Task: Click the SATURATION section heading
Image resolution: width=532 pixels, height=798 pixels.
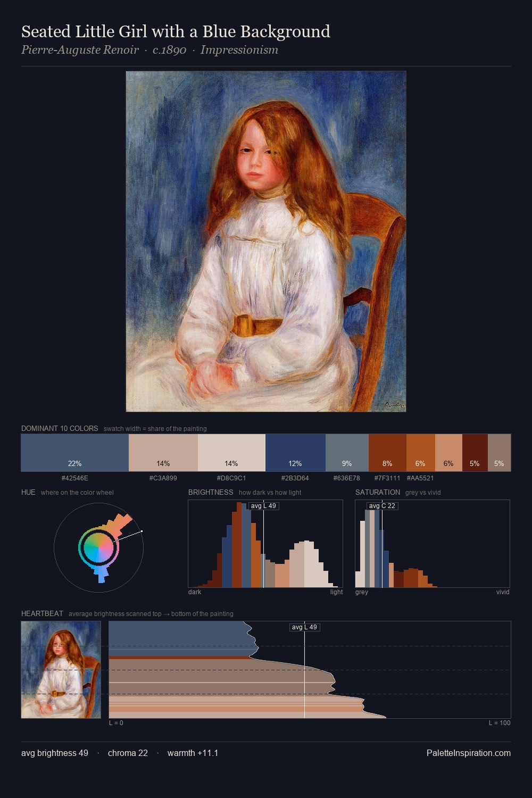Action: tap(378, 492)
